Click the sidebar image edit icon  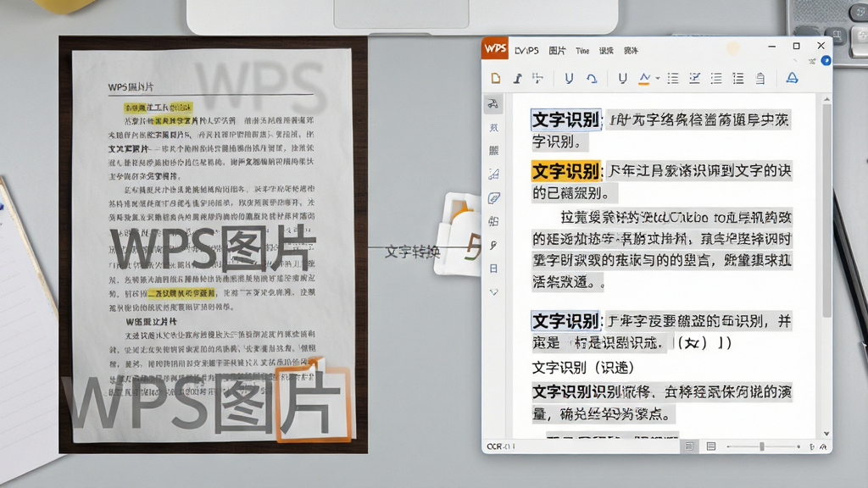[x=494, y=175]
